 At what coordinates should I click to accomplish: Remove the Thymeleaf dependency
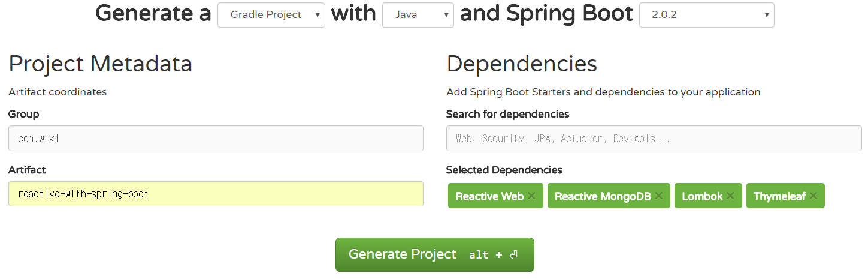813,196
